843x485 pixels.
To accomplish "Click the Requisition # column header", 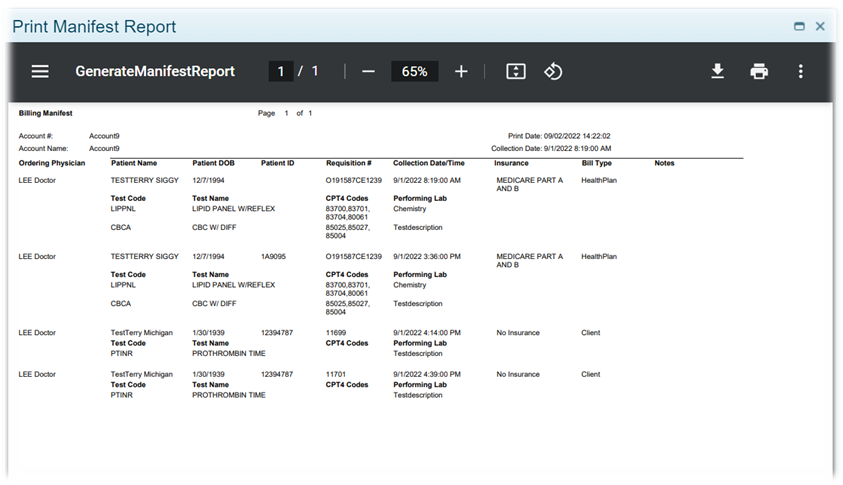I will (x=348, y=163).
